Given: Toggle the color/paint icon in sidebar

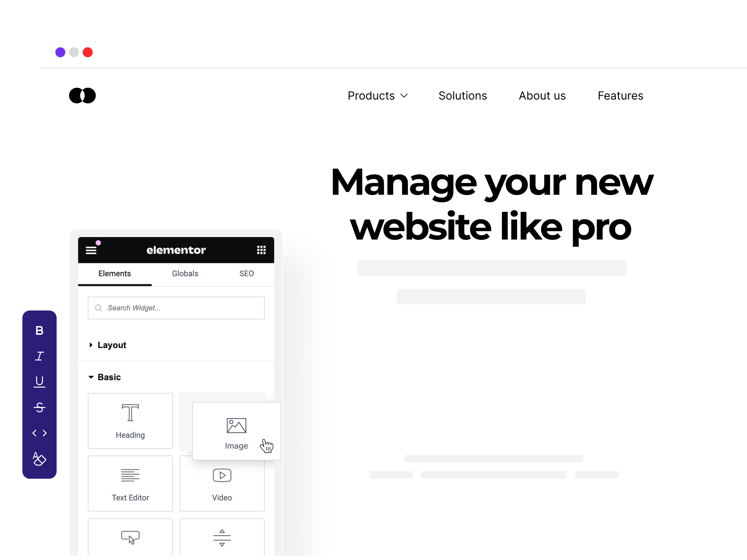Looking at the screenshot, I should pos(39,459).
